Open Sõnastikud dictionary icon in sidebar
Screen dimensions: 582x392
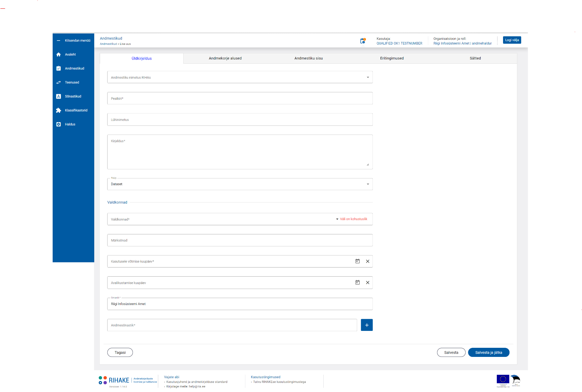(58, 97)
